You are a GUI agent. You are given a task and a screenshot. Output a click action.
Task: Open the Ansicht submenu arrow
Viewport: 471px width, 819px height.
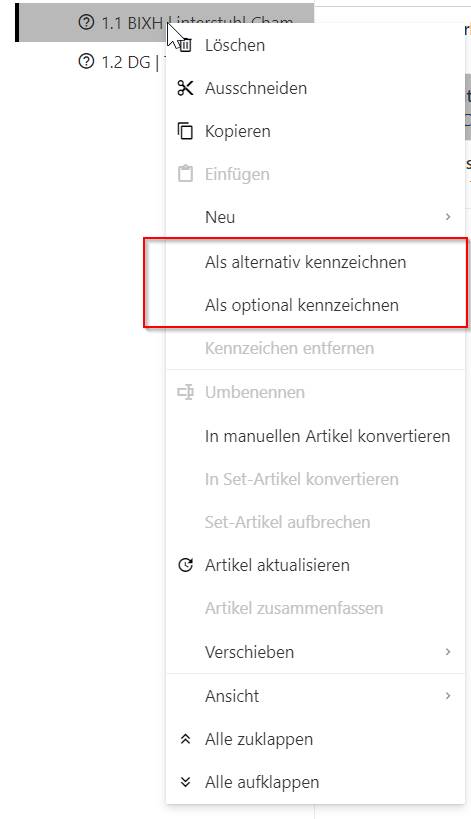(448, 696)
